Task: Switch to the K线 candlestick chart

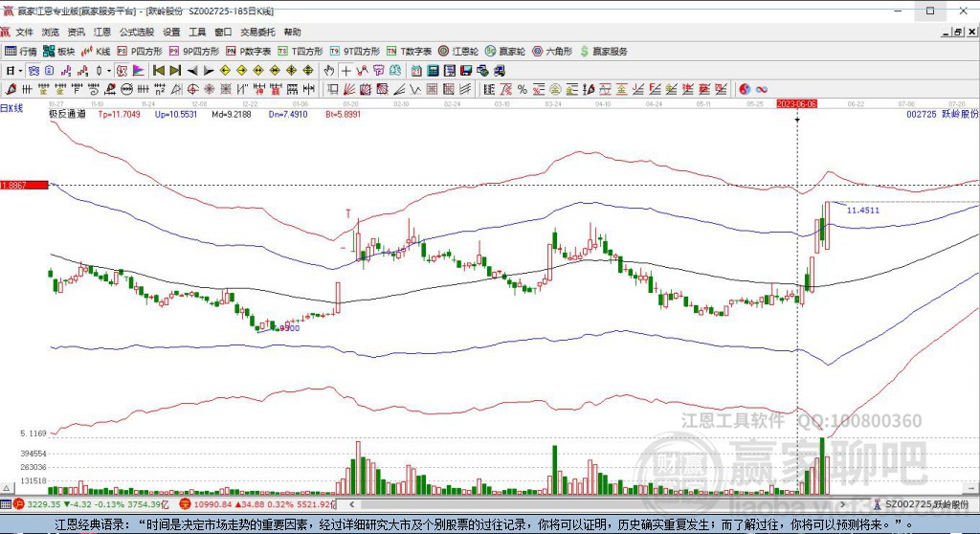Action: 99,52
